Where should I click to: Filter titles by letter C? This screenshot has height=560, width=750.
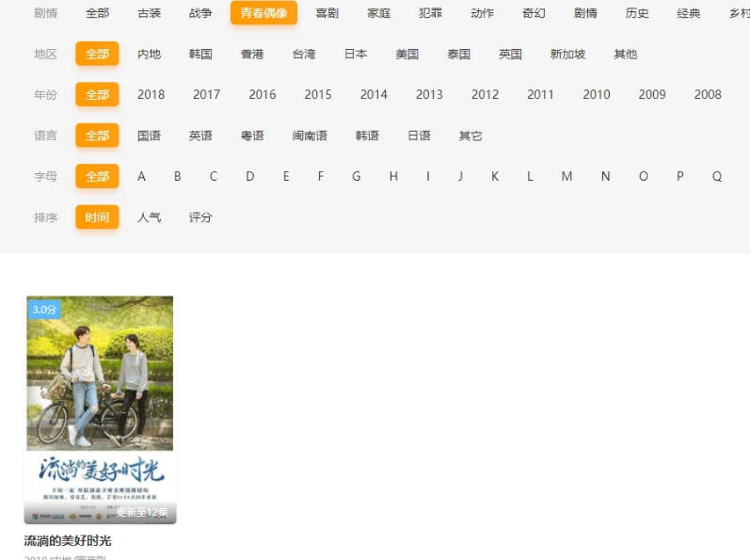point(214,176)
